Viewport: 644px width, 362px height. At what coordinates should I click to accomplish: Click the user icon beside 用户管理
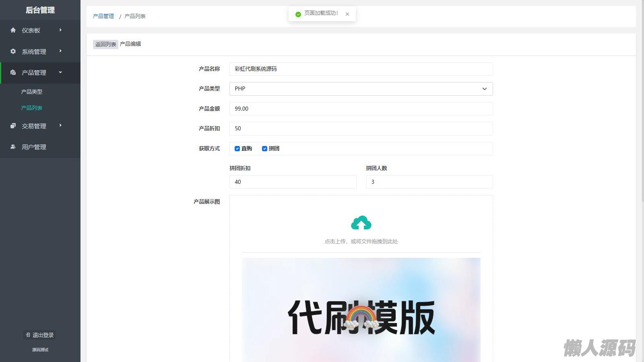13,147
